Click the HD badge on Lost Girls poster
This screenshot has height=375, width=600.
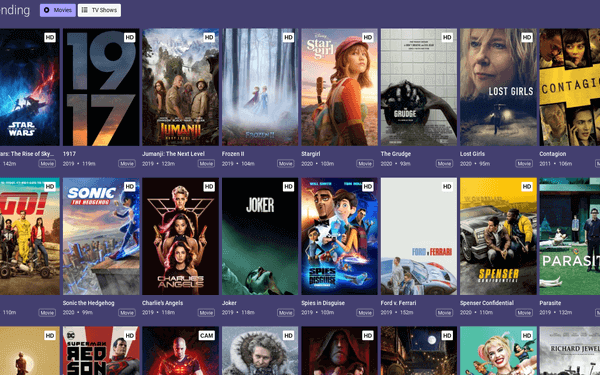tap(527, 38)
